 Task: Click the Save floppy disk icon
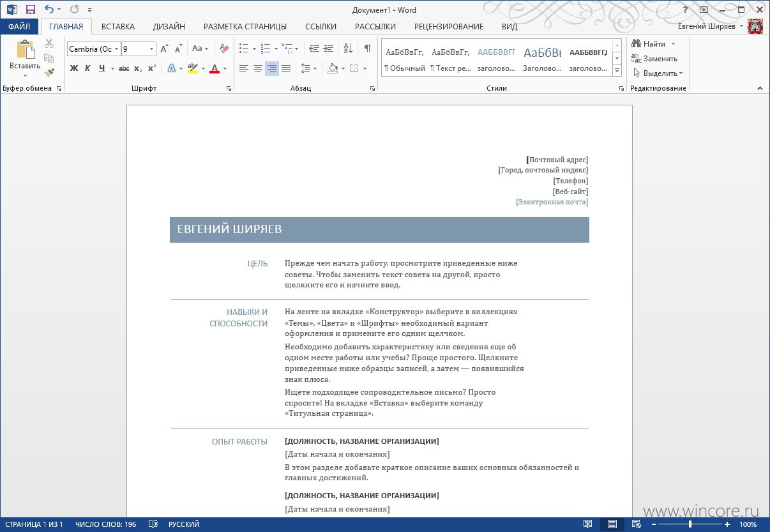(30, 10)
